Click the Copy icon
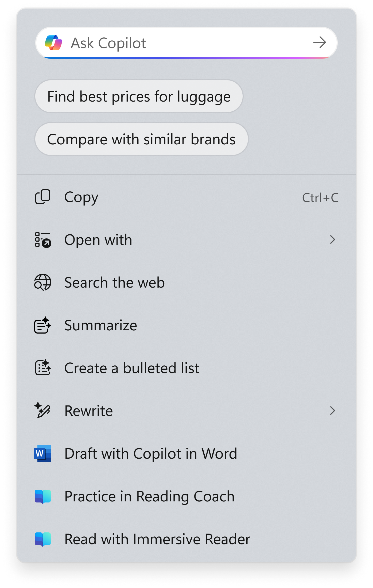 pos(43,197)
